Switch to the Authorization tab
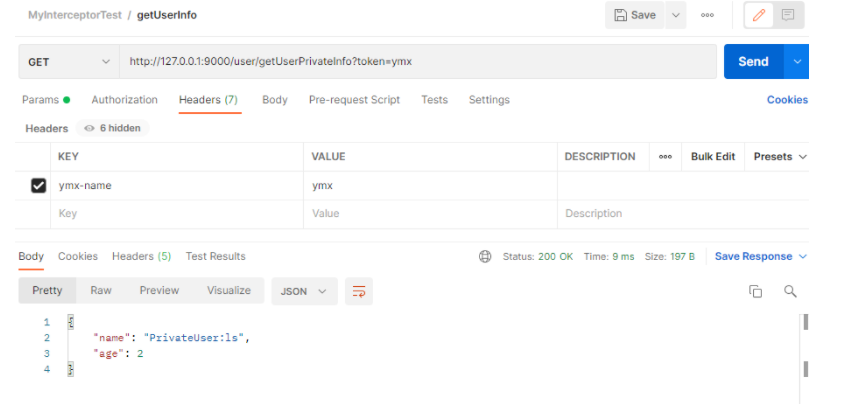Screen dimensions: 865x404 [x=125, y=100]
